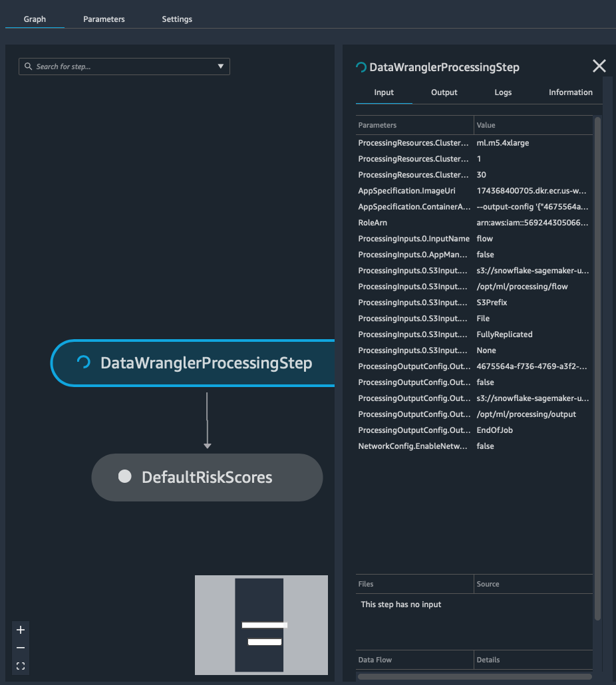Click the spinner icon on DataWranglerProcessingStep node
The image size is (616, 685).
(83, 362)
